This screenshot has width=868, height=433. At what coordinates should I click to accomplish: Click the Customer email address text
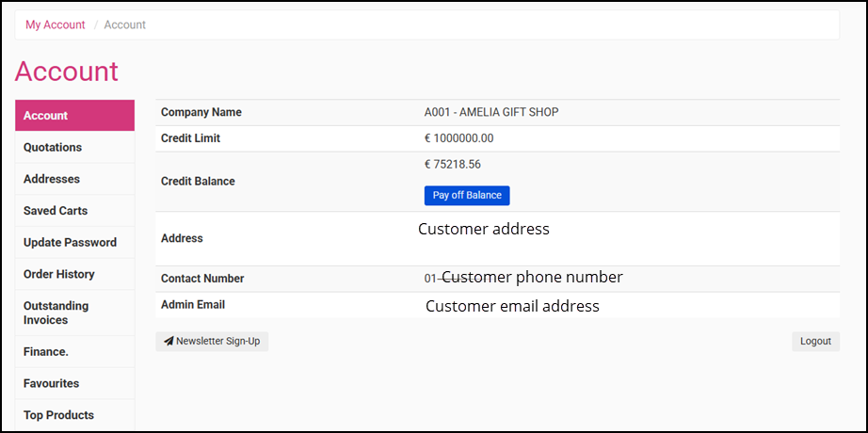tap(512, 306)
